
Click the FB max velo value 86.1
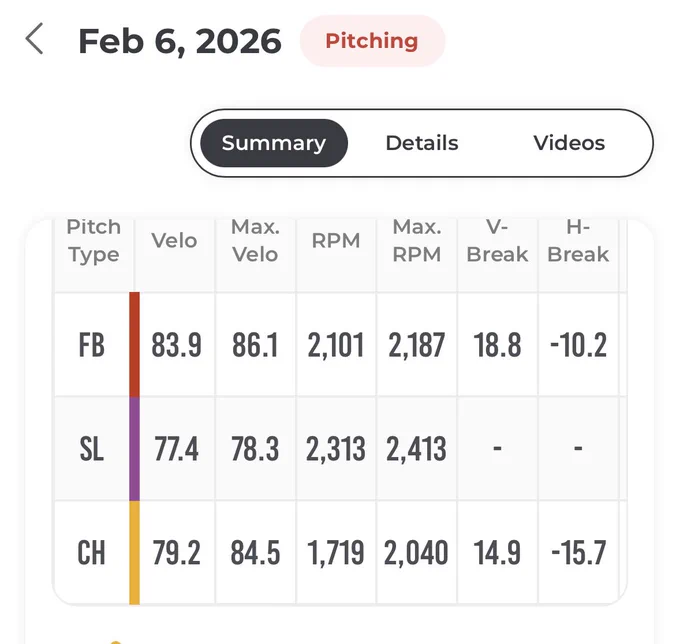(255, 345)
